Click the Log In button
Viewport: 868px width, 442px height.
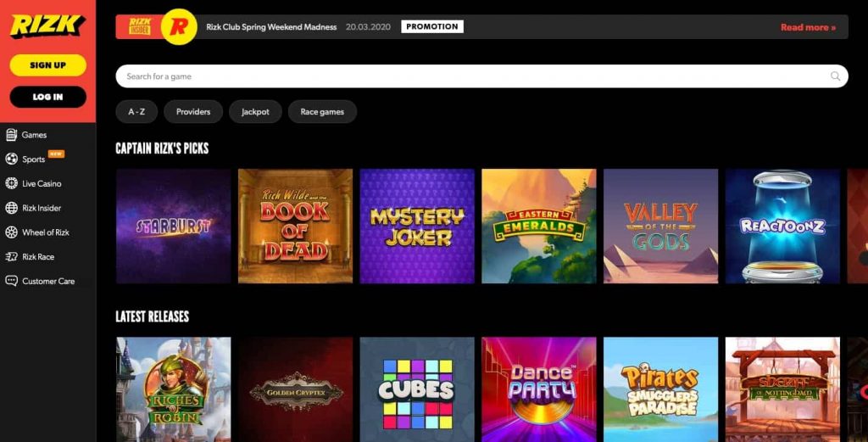point(47,97)
